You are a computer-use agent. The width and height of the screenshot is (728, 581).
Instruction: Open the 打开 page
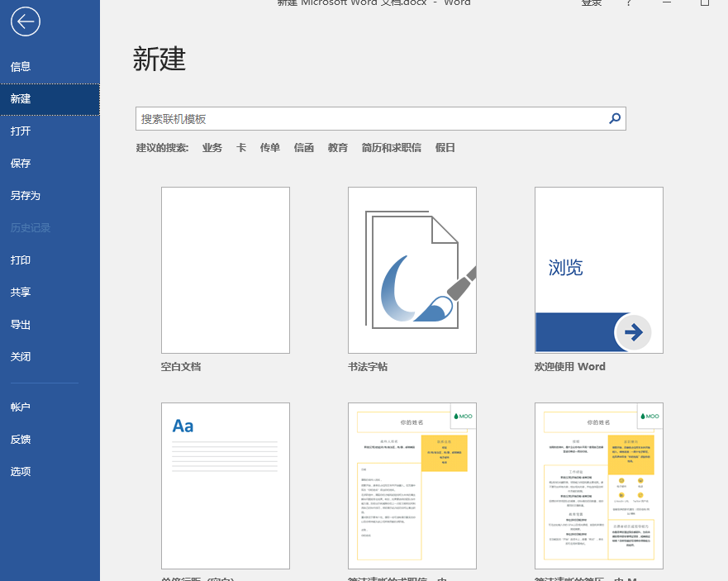50,131
